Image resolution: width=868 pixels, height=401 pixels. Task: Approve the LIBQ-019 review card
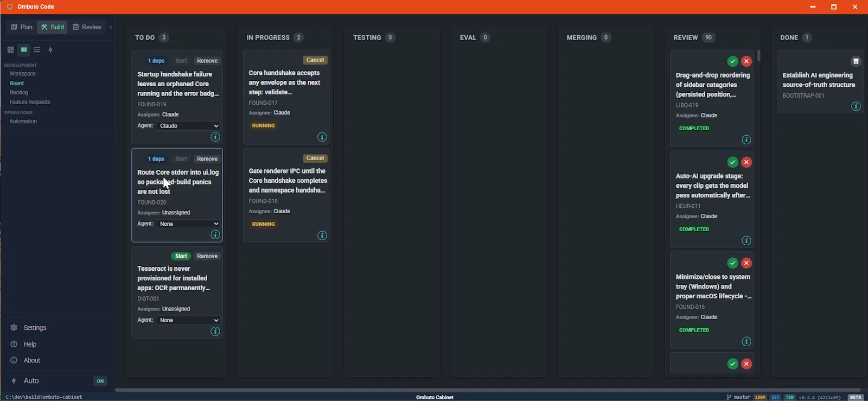pos(733,61)
